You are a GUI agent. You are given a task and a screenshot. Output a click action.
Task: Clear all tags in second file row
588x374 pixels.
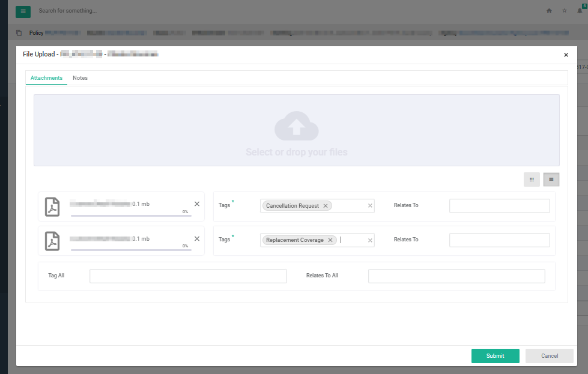370,240
